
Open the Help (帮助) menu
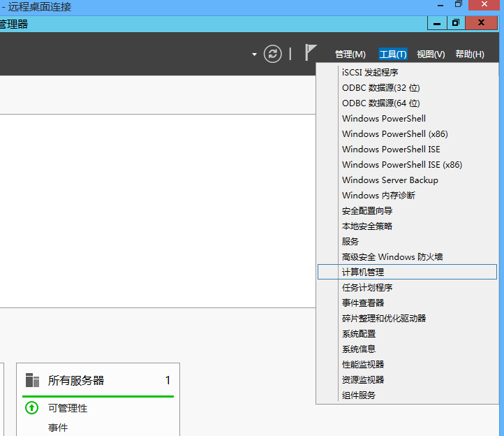coord(469,54)
